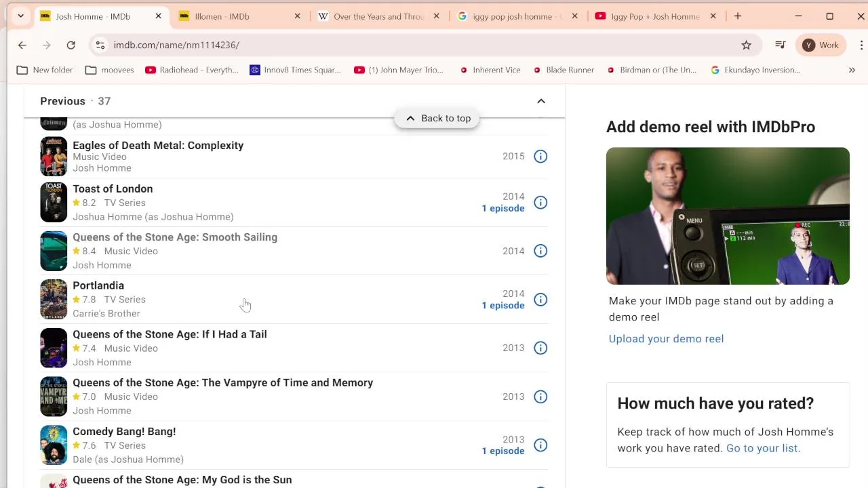Screen dimensions: 868x488
Task: Reload the IMDb page
Action: pyautogui.click(x=71, y=45)
